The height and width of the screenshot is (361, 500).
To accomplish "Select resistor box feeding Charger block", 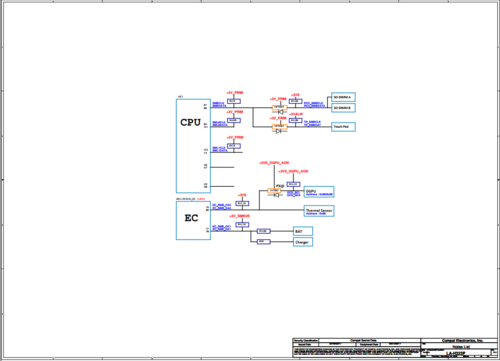I will click(x=263, y=241).
